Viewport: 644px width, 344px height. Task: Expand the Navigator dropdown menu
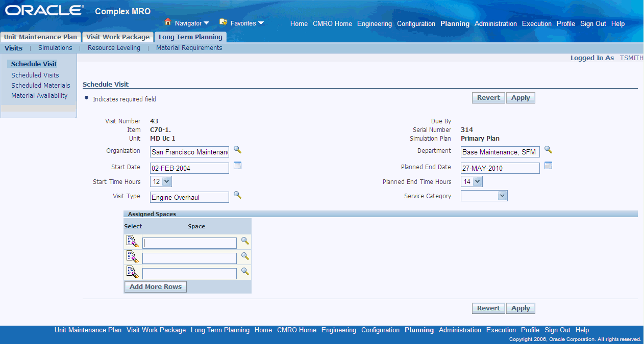click(x=206, y=23)
